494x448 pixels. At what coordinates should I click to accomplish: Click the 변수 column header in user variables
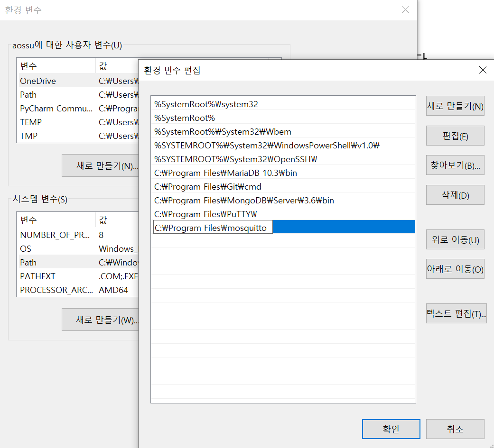[x=56, y=66]
